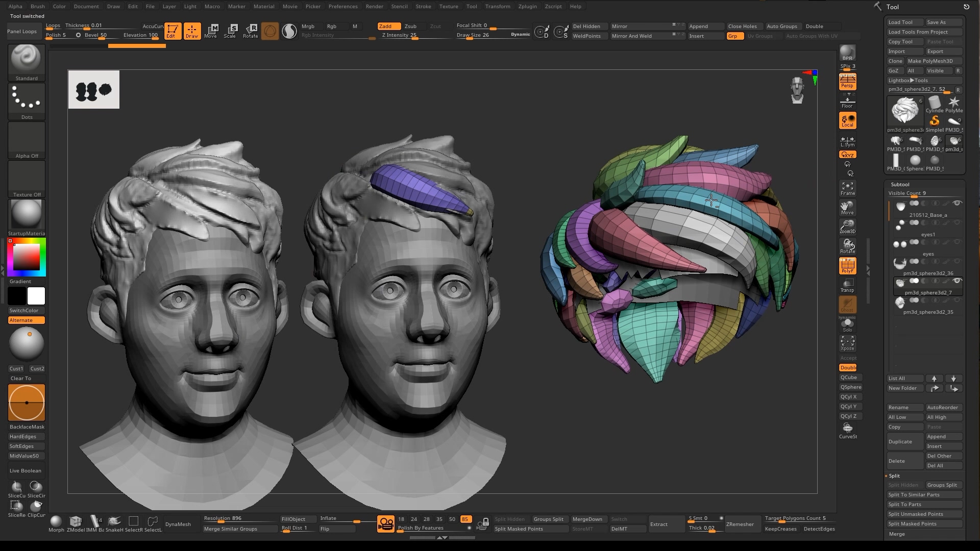980x551 pixels.
Task: Click the Frame view icon
Action: click(847, 188)
